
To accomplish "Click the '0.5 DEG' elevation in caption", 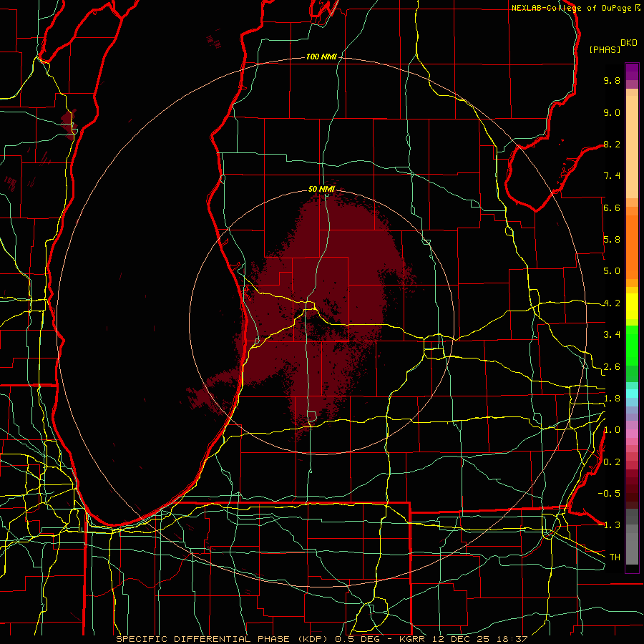I will tap(357, 639).
